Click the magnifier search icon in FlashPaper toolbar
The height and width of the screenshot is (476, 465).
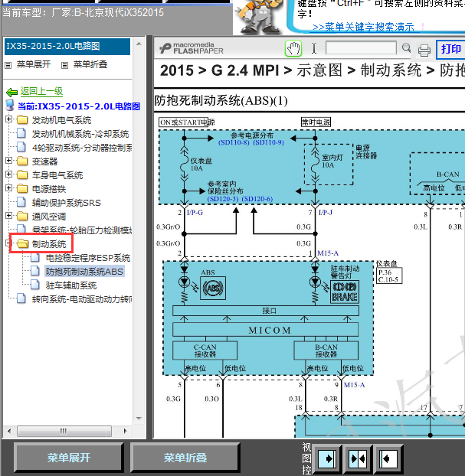tap(406, 47)
